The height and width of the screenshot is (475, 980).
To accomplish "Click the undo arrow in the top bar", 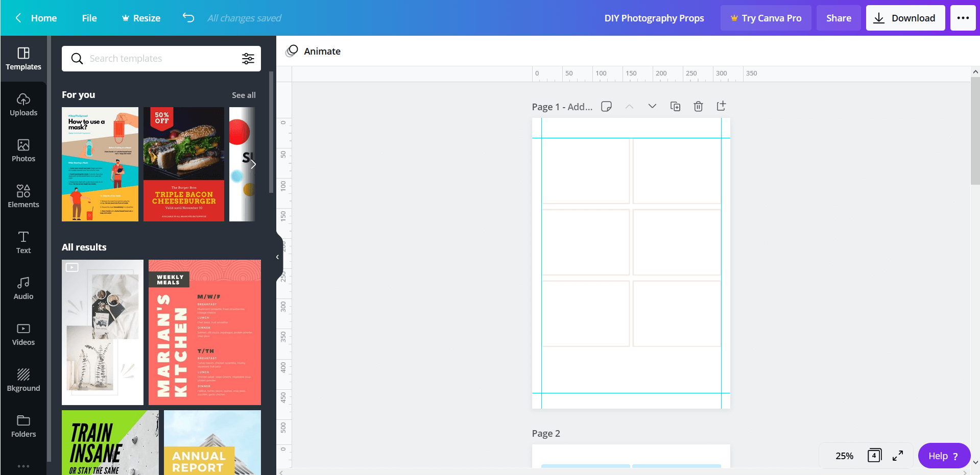I will point(188,17).
